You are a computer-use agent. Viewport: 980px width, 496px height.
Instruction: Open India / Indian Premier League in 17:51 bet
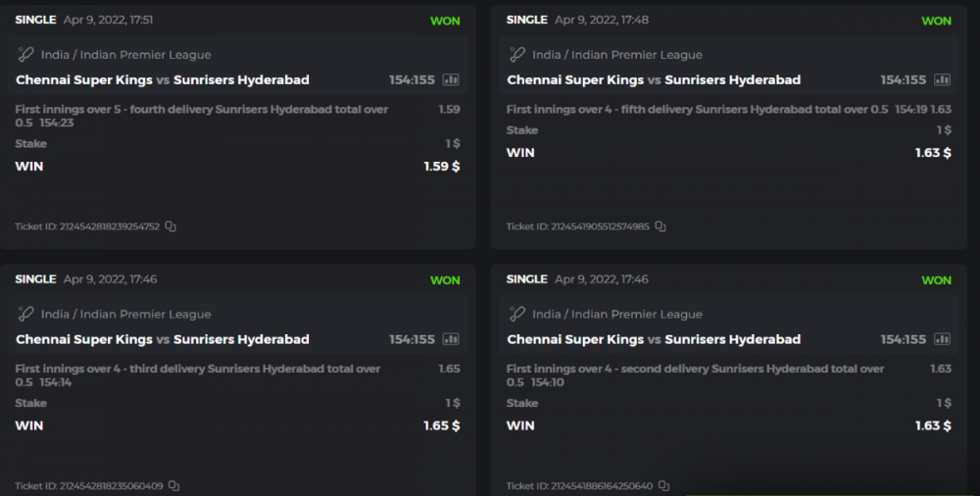tap(125, 55)
